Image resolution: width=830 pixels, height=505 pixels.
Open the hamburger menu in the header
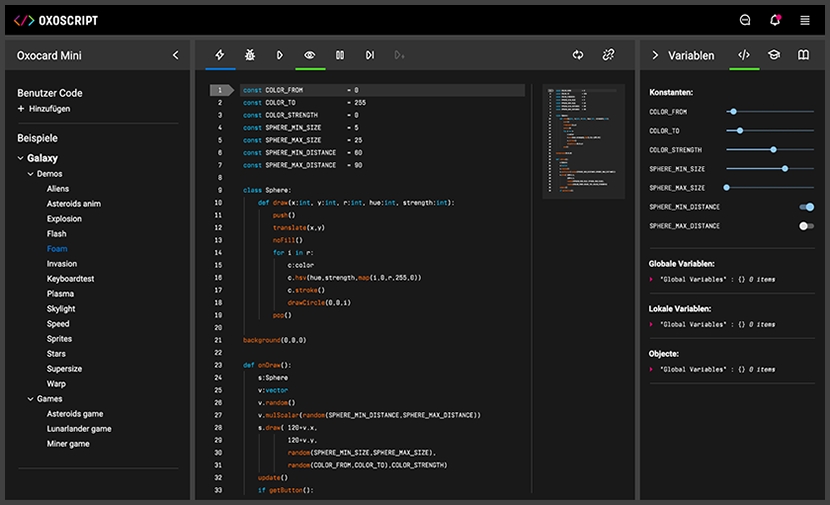tap(805, 20)
